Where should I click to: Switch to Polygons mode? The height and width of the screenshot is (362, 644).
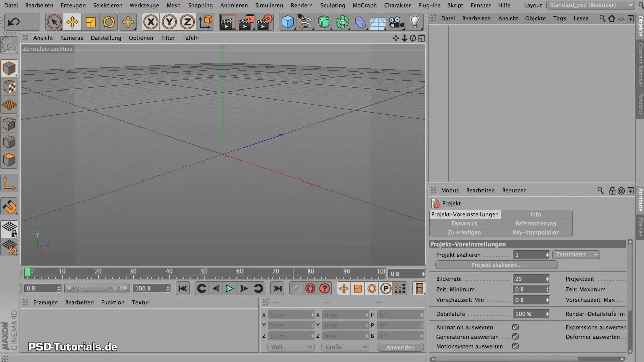[10, 161]
